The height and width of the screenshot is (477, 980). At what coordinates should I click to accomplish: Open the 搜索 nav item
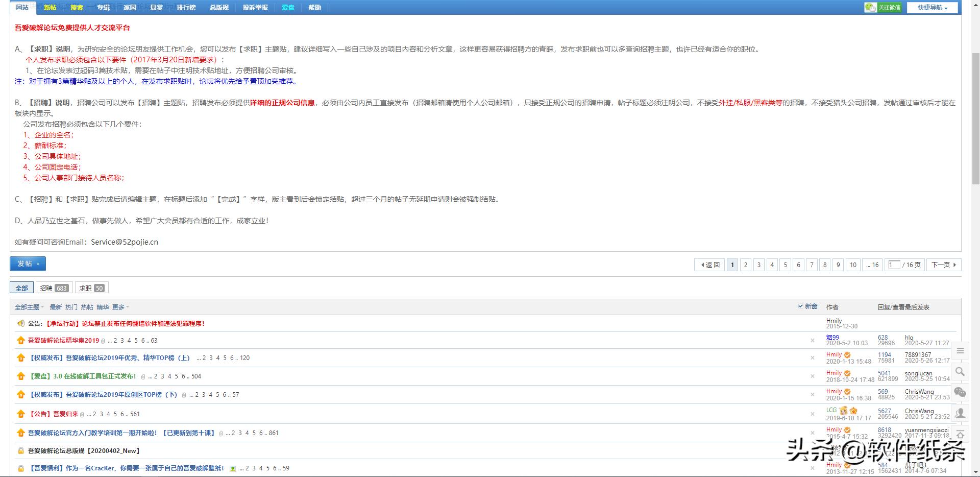tap(77, 8)
